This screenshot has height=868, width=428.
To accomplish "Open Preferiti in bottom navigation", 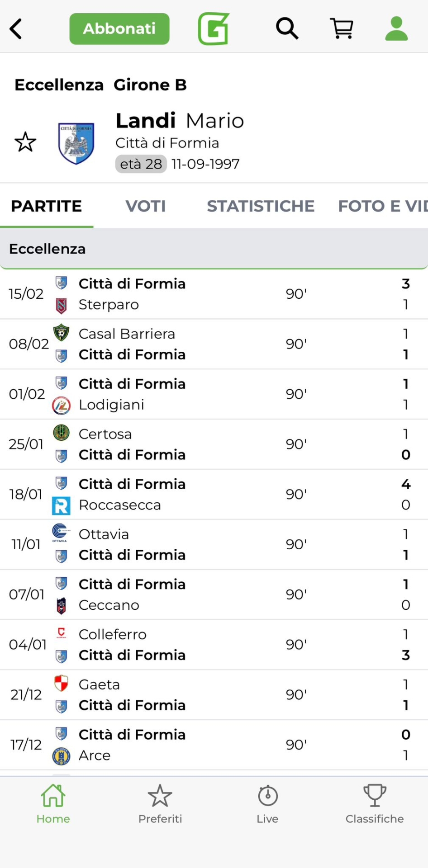I will (160, 805).
